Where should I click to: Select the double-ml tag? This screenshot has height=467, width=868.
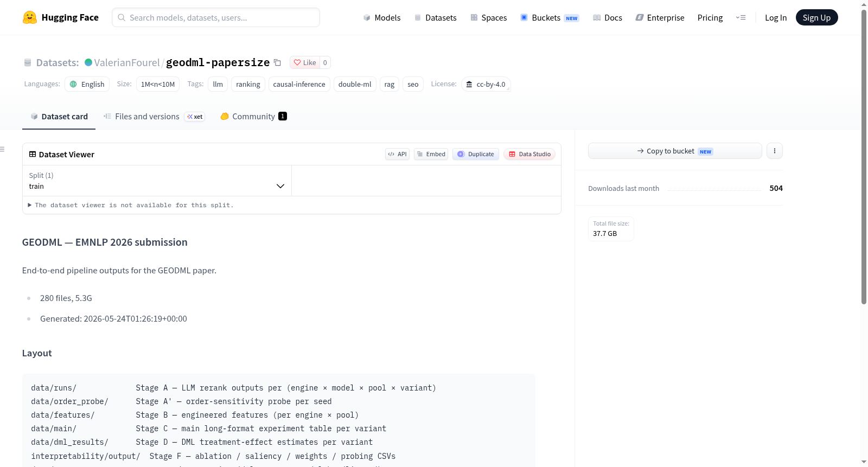(355, 84)
